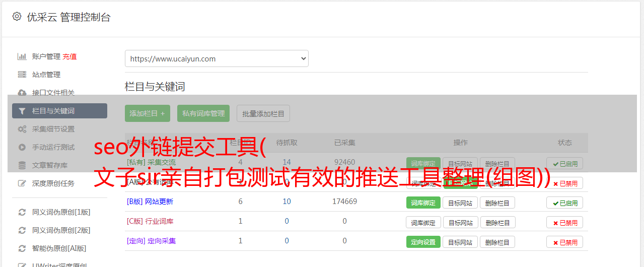Click 词库绑定 in the 网站更新 row
This screenshot has width=644, height=267.
423,203
